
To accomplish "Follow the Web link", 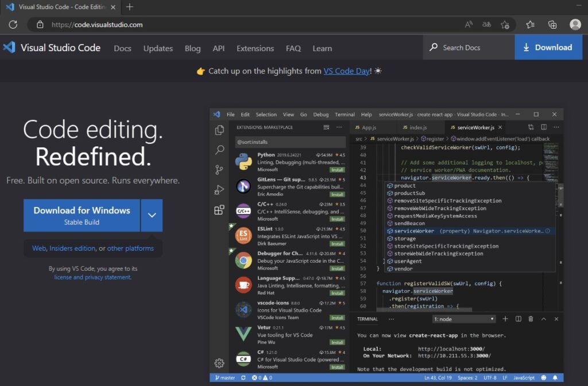I will pyautogui.click(x=39, y=248).
